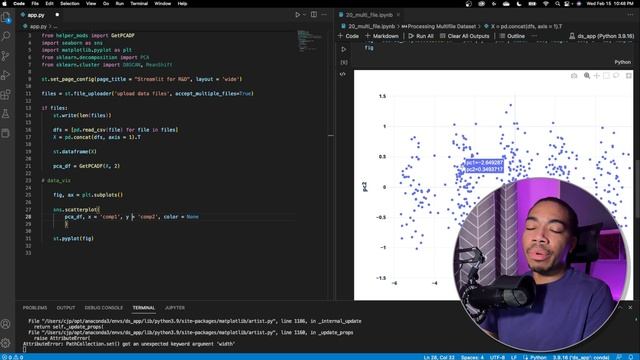This screenshot has height=360, width=640.
Task: Click 'UTF-8' encoding status entry
Action: (x=497, y=357)
